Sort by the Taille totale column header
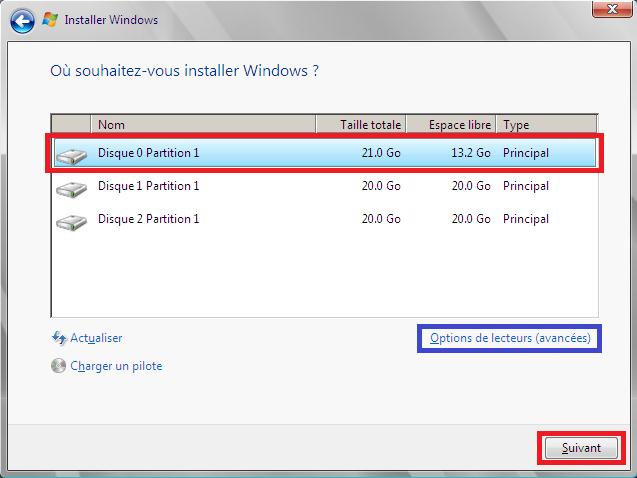 pos(361,124)
